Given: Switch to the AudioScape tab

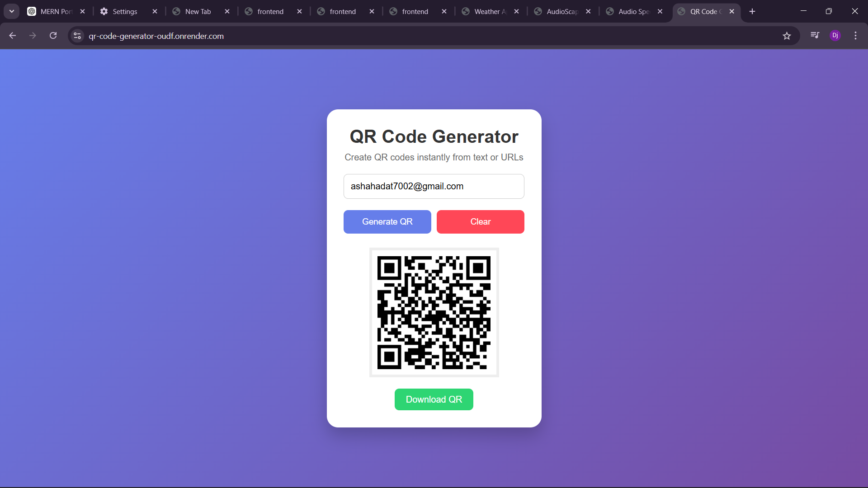Looking at the screenshot, I should (x=562, y=11).
